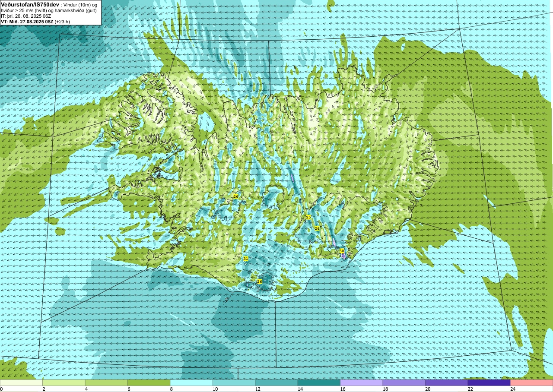The width and height of the screenshot is (553, 392).
Task: Click the pink above-24 m/s legend swatch
Action: (x=532, y=383)
